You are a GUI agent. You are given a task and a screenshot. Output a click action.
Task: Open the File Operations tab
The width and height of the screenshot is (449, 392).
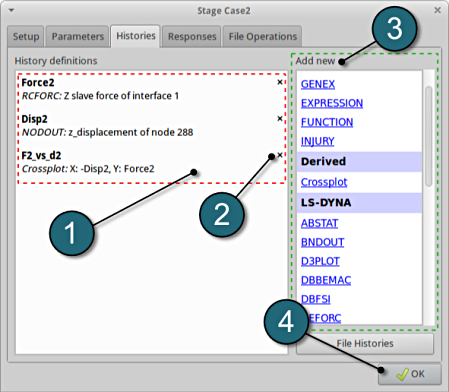pos(263,36)
